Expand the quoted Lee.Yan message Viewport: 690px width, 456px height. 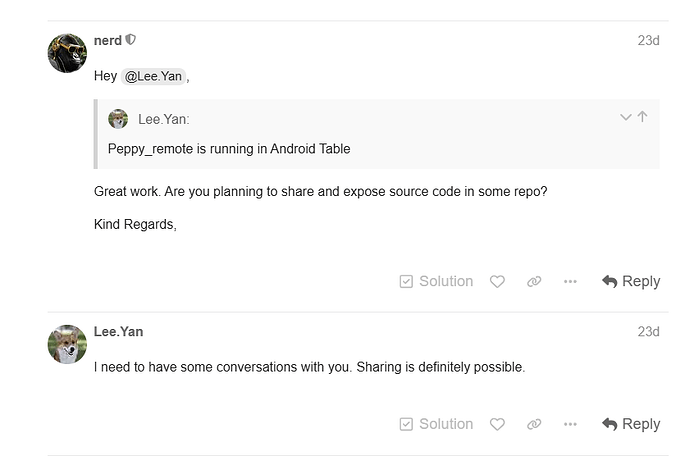(625, 117)
